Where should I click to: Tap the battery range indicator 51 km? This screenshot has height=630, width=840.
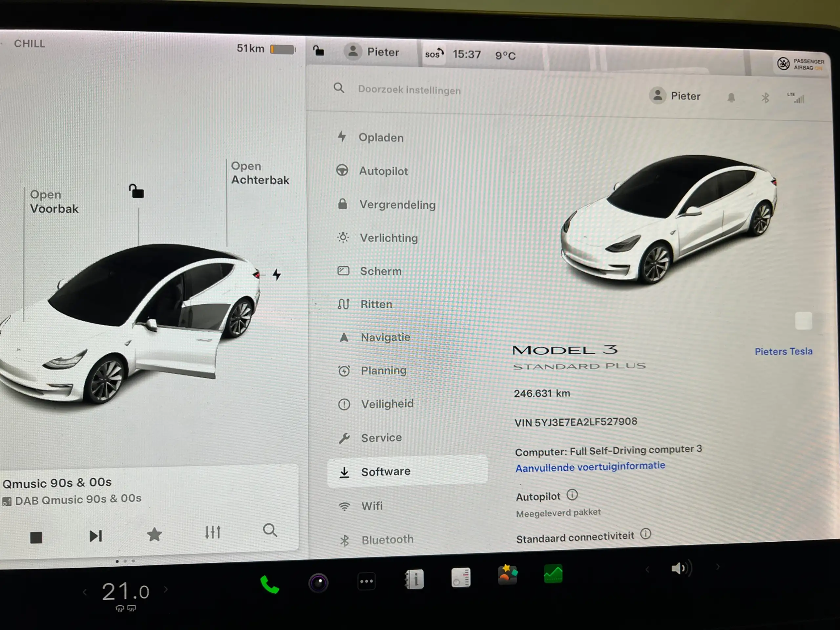pos(266,49)
